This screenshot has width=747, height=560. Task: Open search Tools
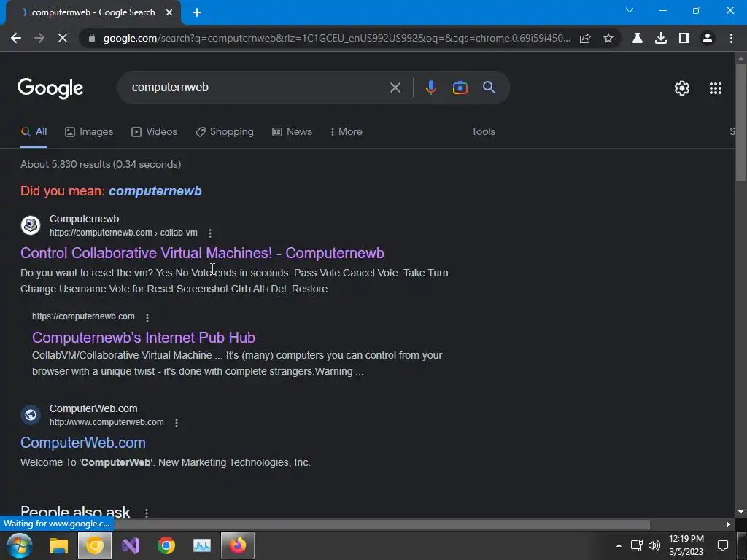(x=483, y=132)
